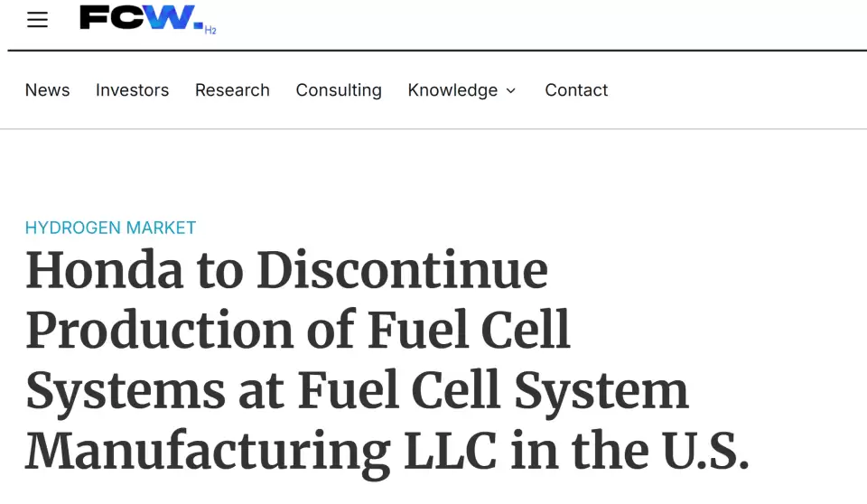
Task: Open the Knowledge dropdown menu label
Action: (452, 90)
